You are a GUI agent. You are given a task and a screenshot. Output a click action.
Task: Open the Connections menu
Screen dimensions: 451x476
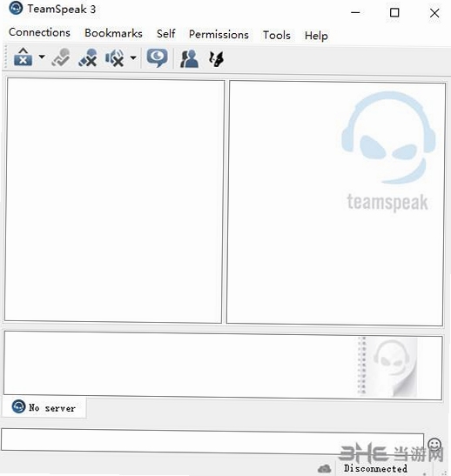pos(39,32)
